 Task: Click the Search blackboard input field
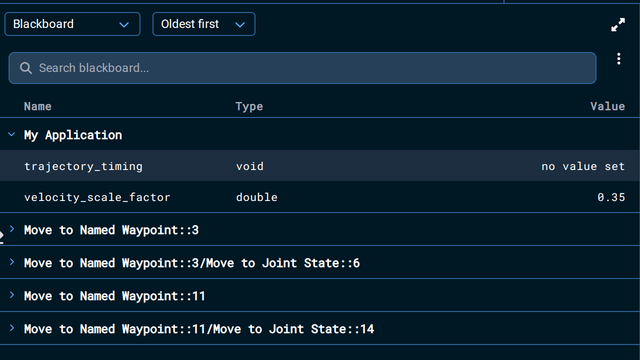tap(302, 68)
